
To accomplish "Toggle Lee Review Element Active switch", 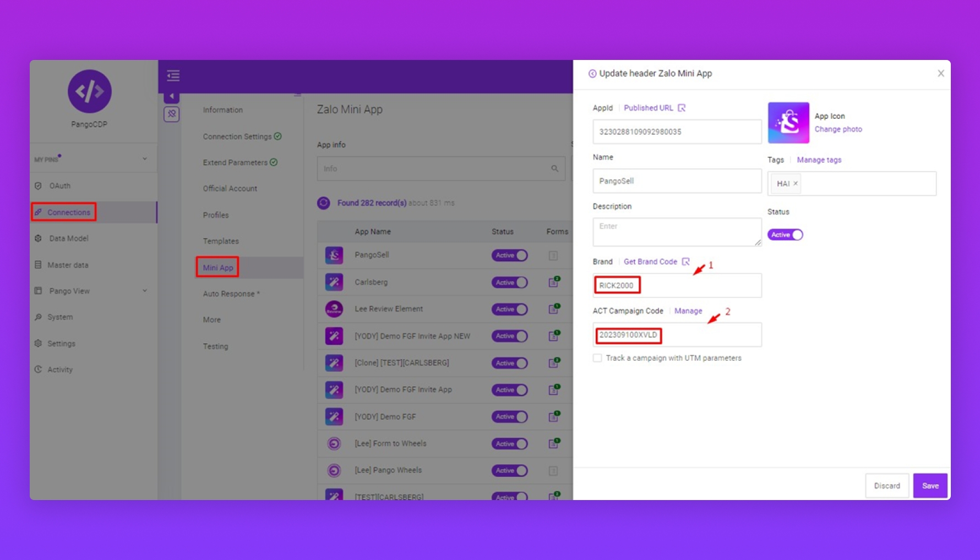I will (509, 309).
